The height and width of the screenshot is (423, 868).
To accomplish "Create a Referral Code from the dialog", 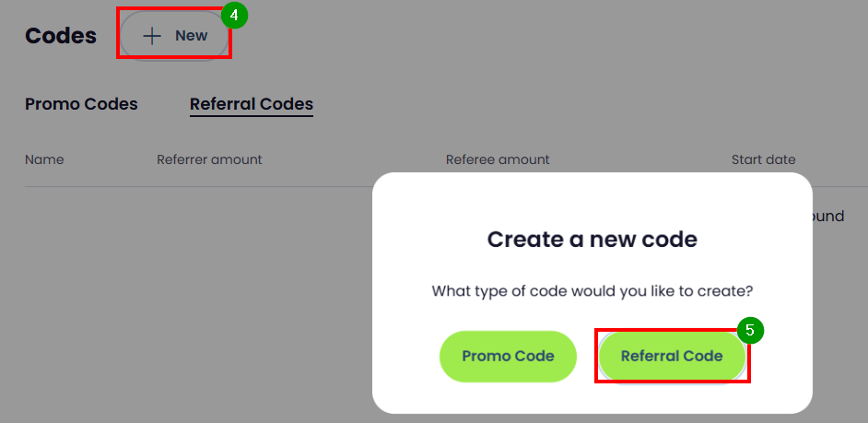I will (x=672, y=356).
